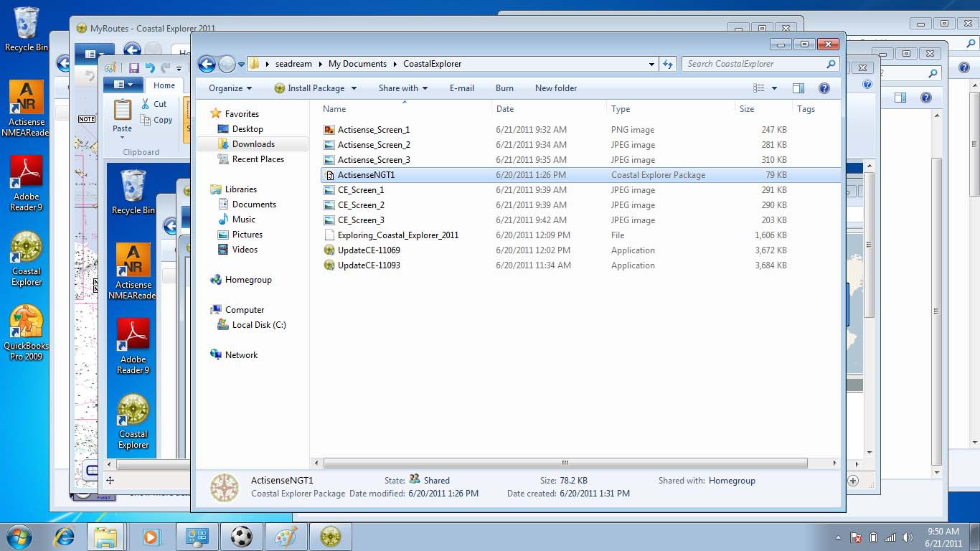Screen dimensions: 980x551
Task: Click the Explorer help question mark icon
Action: (824, 88)
